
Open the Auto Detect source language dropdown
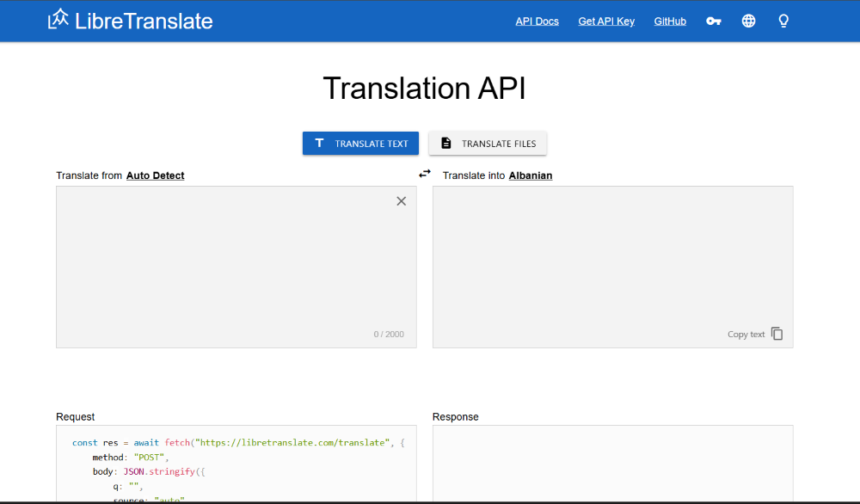[155, 175]
